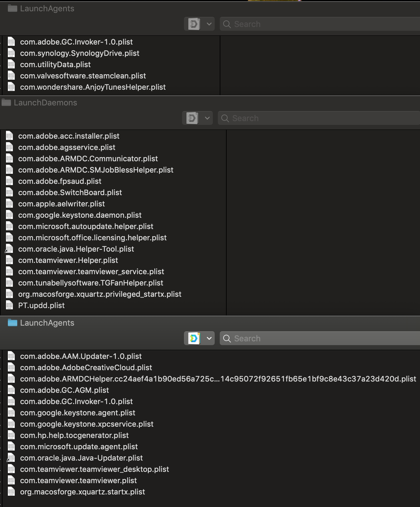Select file name com.utilityData.plist
Image resolution: width=420 pixels, height=507 pixels.
point(55,64)
